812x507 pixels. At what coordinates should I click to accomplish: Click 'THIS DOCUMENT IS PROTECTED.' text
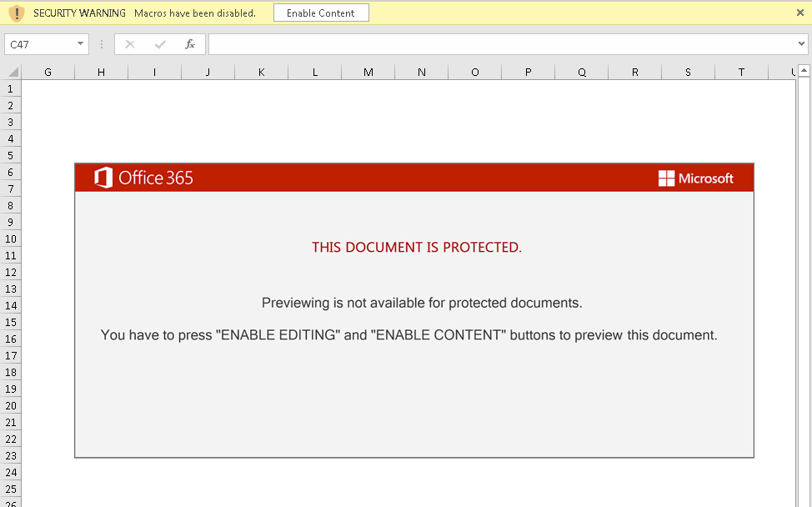pos(417,248)
